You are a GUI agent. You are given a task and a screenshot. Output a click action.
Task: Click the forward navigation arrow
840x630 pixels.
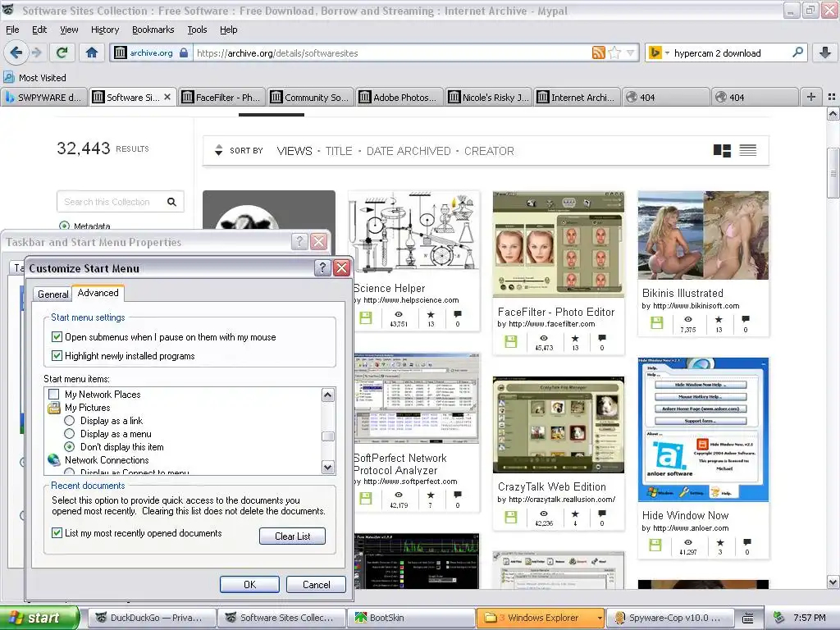click(36, 52)
